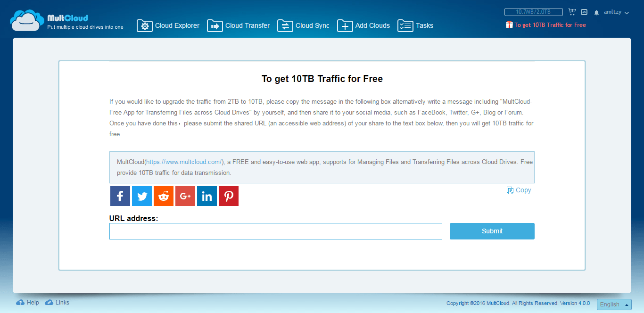The image size is (644, 313).
Task: Share the message on Twitter
Action: pos(141,196)
